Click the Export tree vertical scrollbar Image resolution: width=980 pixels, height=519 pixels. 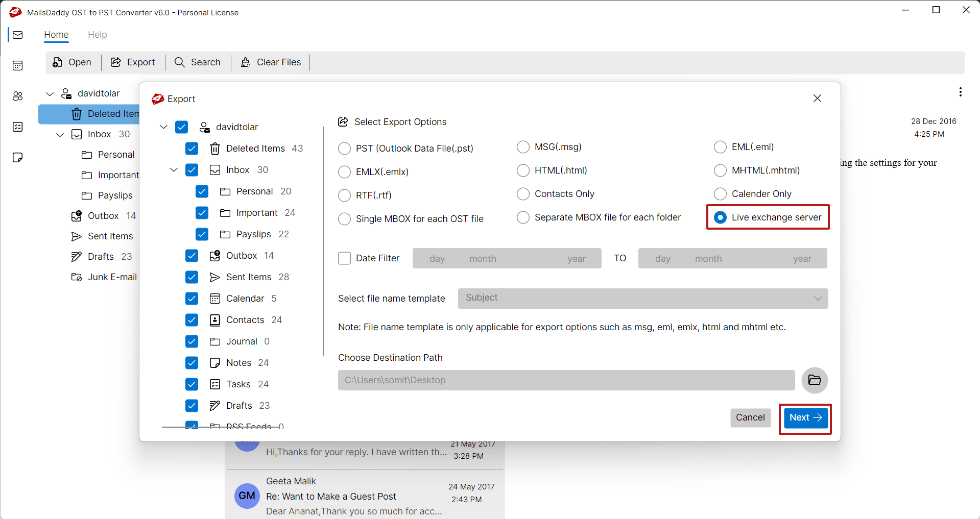pyautogui.click(x=323, y=241)
